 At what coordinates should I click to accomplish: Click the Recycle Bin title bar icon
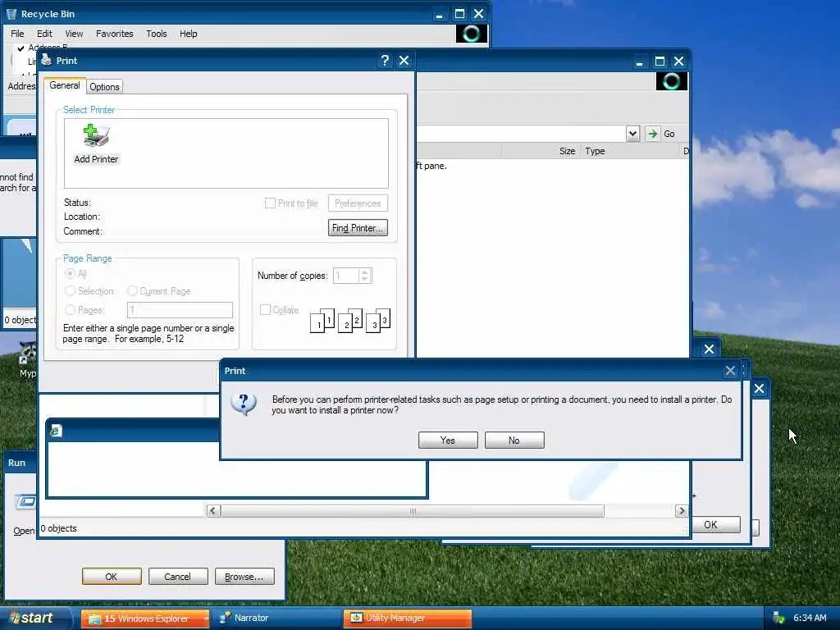[x=11, y=14]
